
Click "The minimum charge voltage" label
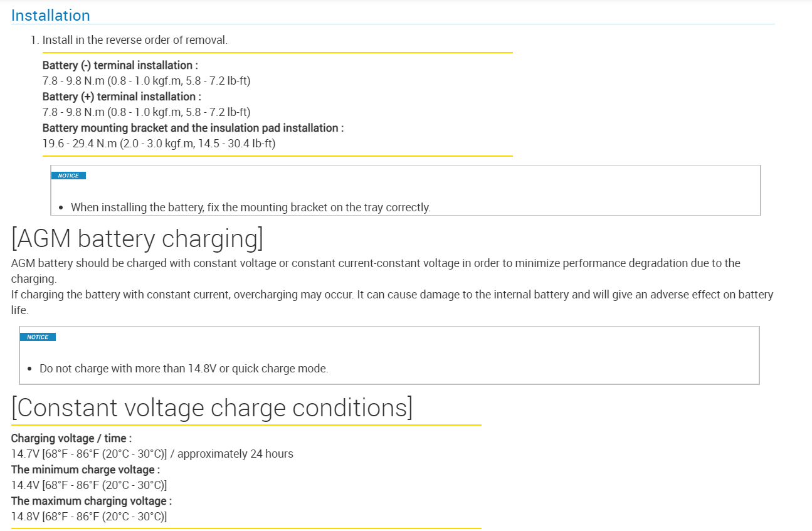coord(85,470)
